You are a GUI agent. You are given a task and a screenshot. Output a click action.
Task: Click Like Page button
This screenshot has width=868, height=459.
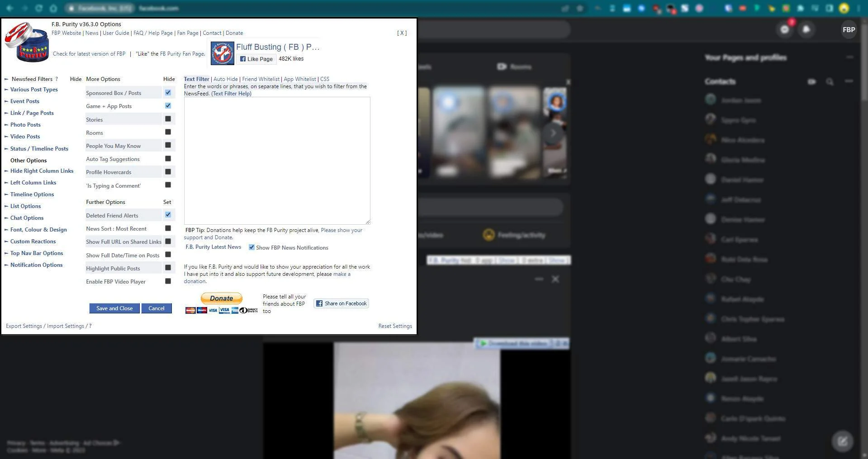[x=256, y=59]
